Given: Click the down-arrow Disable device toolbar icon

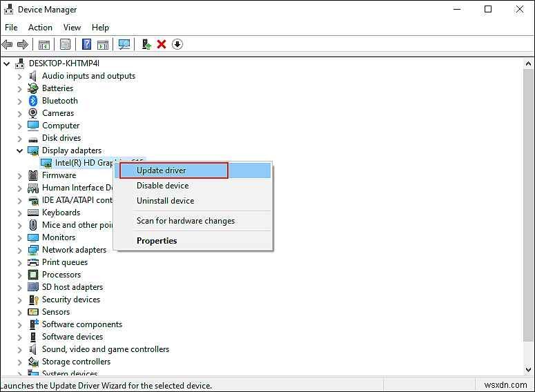Looking at the screenshot, I should (177, 44).
